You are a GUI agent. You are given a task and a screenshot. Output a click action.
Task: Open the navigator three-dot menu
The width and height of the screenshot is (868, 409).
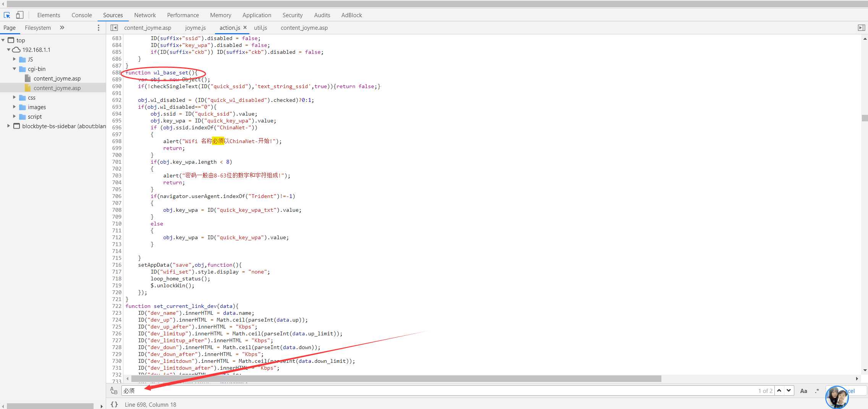[x=99, y=28]
